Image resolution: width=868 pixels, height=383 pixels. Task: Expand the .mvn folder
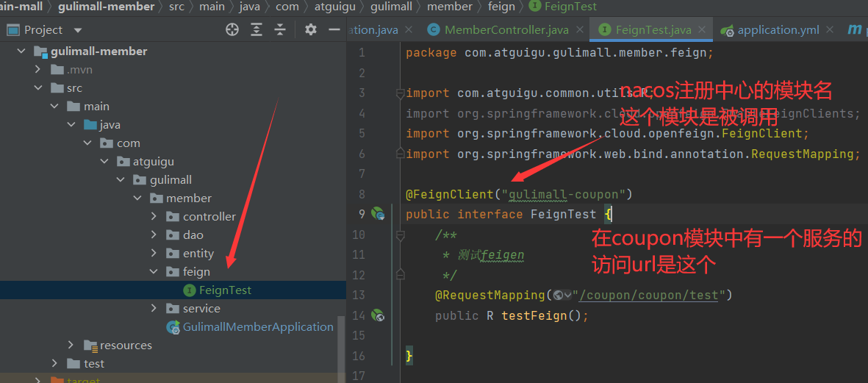pyautogui.click(x=37, y=70)
